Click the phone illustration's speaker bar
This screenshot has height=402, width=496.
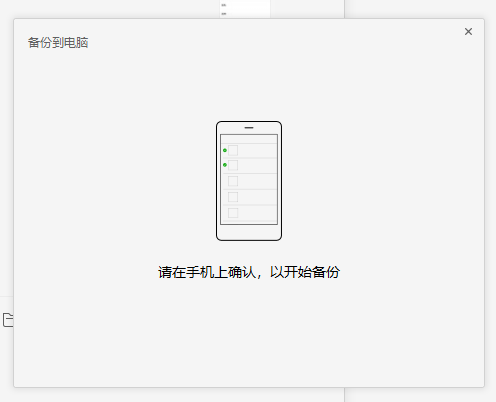click(x=249, y=128)
